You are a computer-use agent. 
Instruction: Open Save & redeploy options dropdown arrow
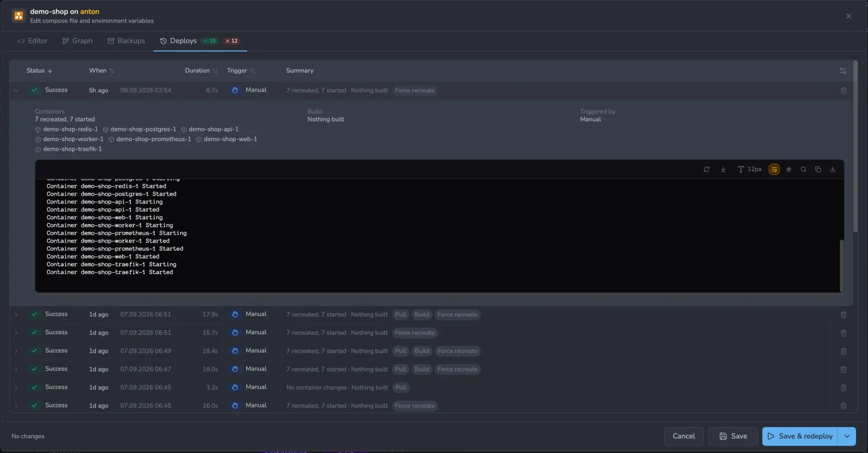pyautogui.click(x=847, y=436)
